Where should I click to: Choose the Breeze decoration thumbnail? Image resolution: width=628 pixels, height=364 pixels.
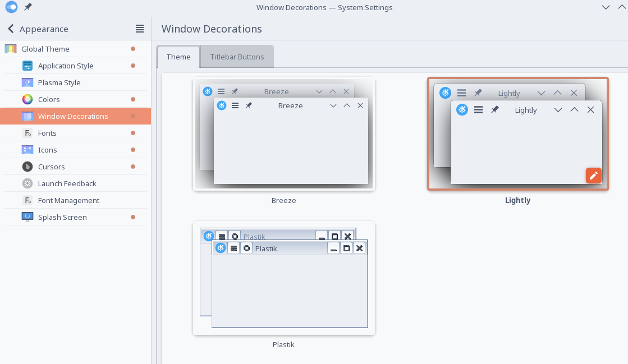pos(283,133)
